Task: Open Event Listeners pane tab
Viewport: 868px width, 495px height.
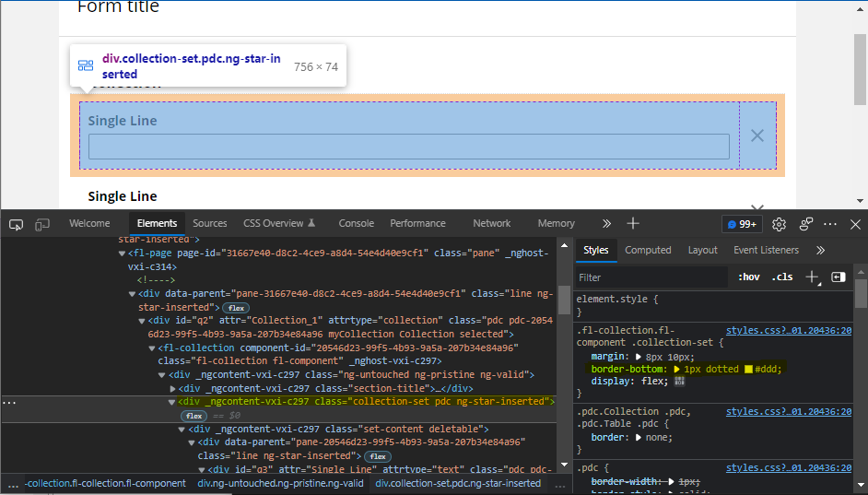Action: coord(766,251)
